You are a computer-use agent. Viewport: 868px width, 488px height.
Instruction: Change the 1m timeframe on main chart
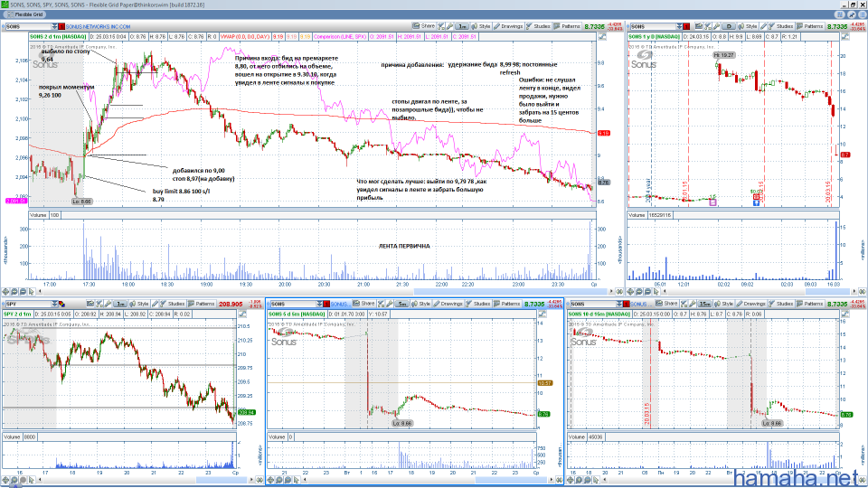[462, 26]
